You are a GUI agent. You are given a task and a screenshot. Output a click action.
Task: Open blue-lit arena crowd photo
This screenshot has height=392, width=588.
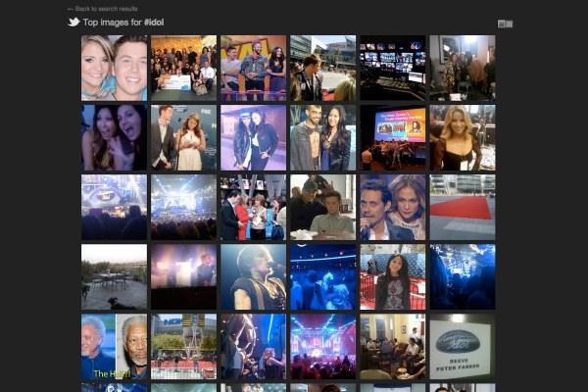coord(322,276)
